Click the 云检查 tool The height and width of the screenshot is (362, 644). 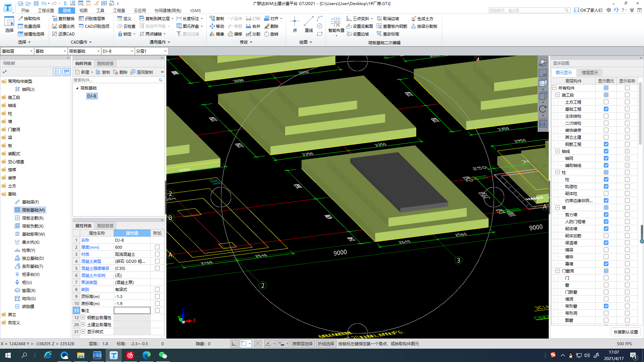126,26
